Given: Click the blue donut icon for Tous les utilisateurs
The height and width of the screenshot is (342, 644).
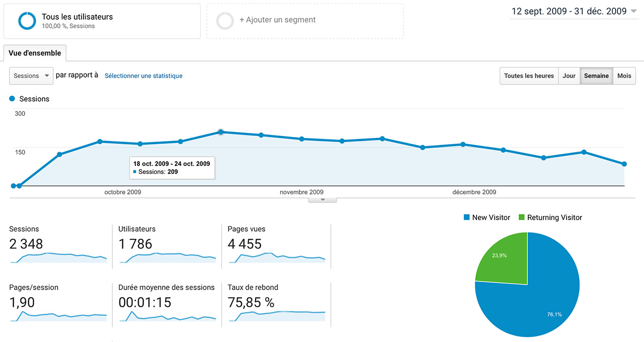Looking at the screenshot, I should (27, 21).
